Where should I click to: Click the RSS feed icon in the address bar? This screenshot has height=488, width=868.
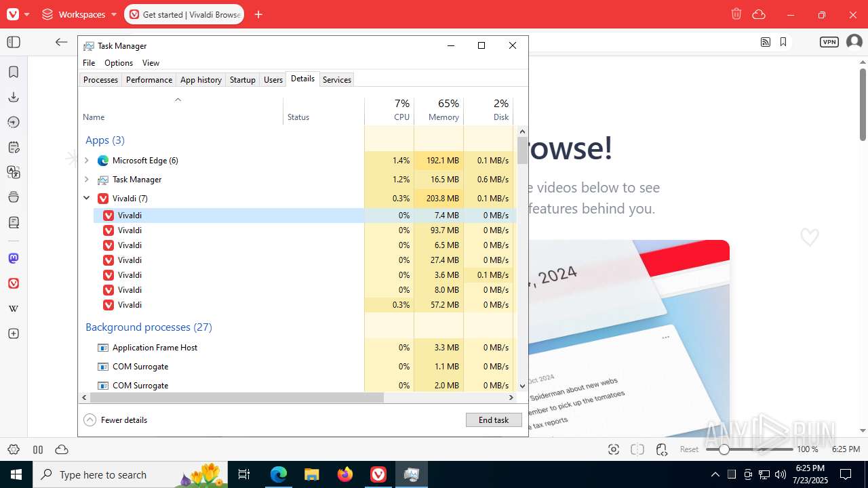tap(766, 42)
